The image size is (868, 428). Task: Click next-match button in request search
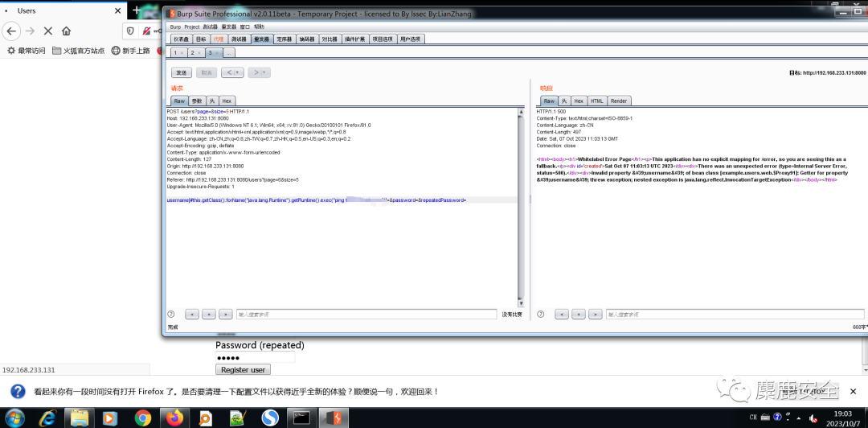[x=225, y=315]
